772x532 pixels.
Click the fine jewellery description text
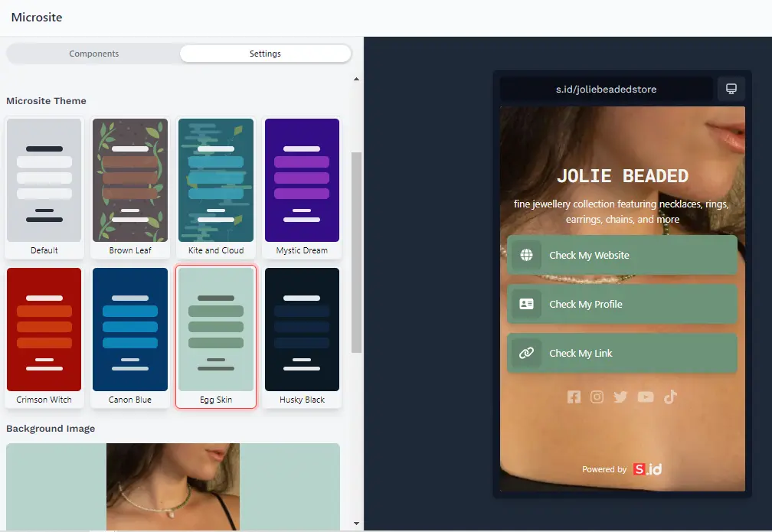point(621,211)
